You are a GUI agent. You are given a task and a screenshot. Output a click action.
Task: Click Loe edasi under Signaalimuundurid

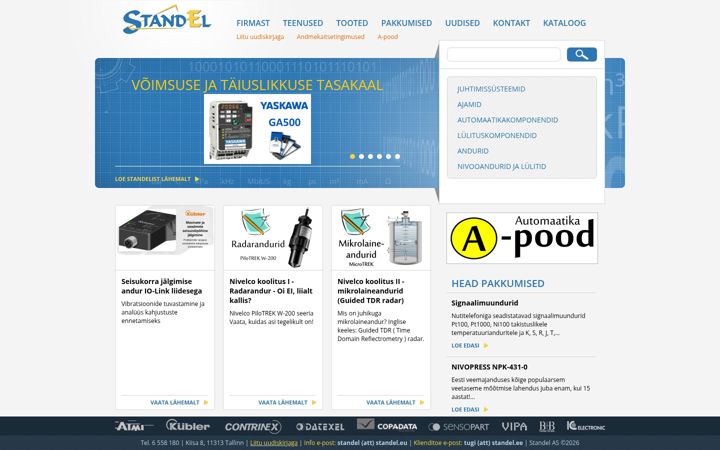pyautogui.click(x=465, y=345)
